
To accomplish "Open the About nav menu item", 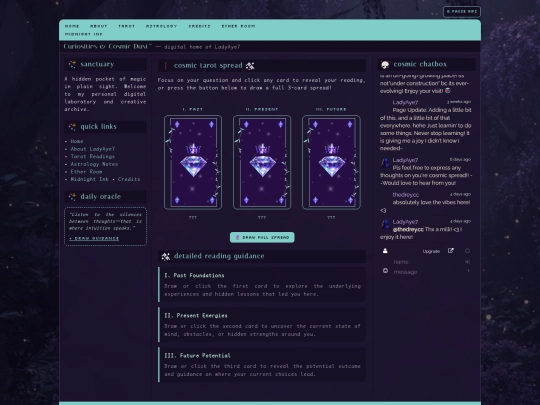I will point(98,26).
